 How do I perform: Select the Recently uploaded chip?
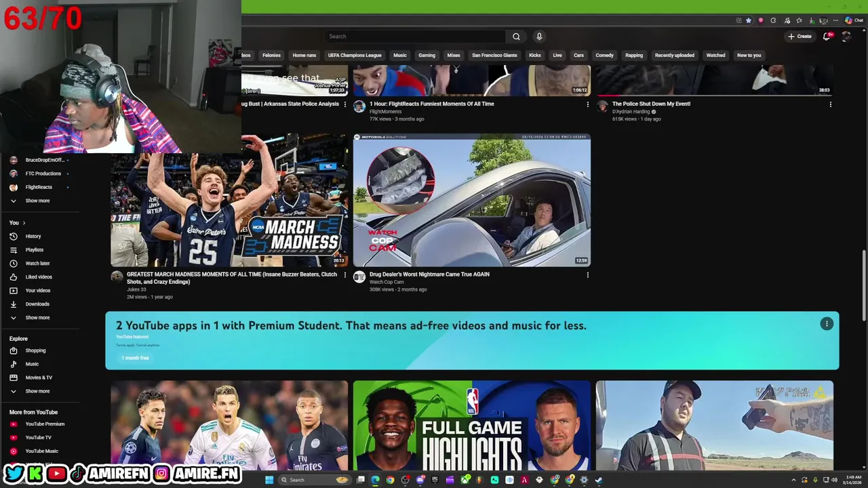[x=674, y=55]
